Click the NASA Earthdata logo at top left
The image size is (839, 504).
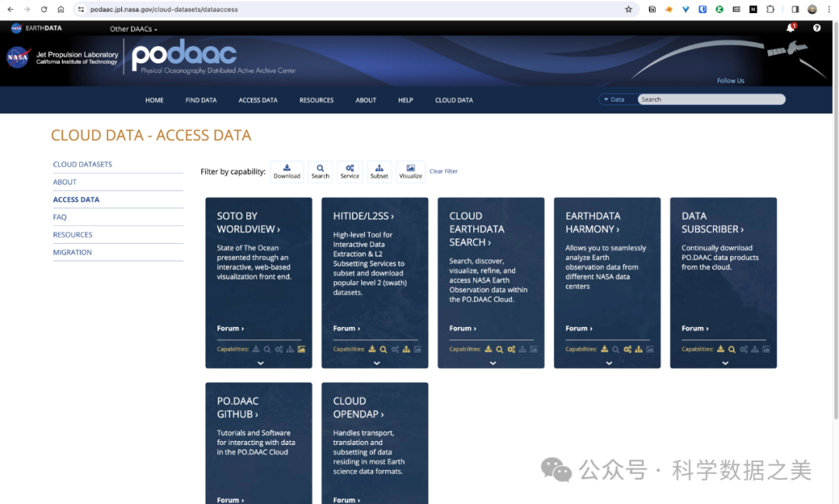point(36,28)
